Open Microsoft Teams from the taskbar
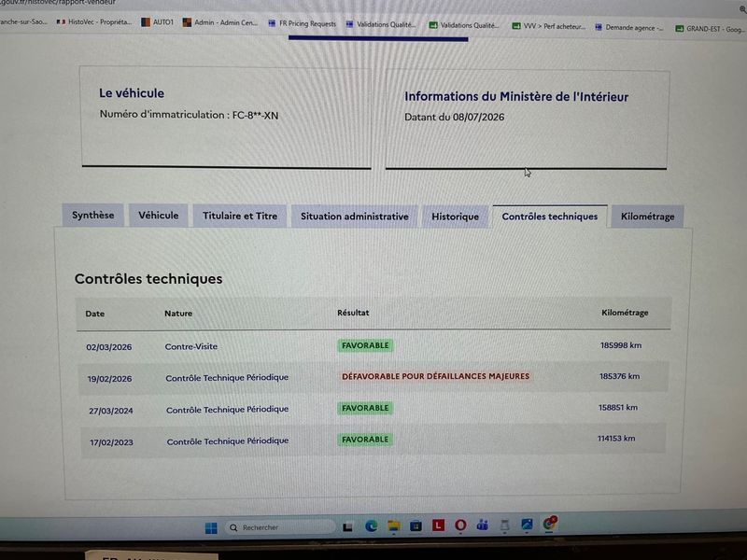This screenshot has width=747, height=560. tap(483, 525)
